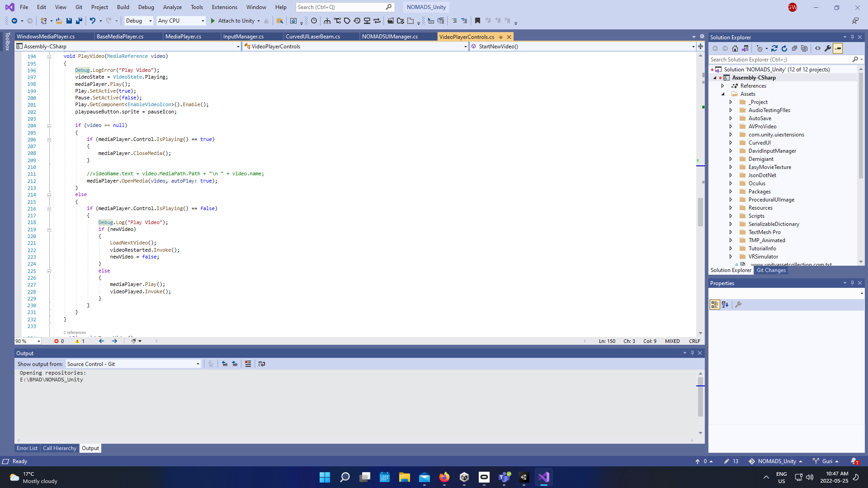Toggle Preview Selected Items in Solution Explorer

(838, 48)
